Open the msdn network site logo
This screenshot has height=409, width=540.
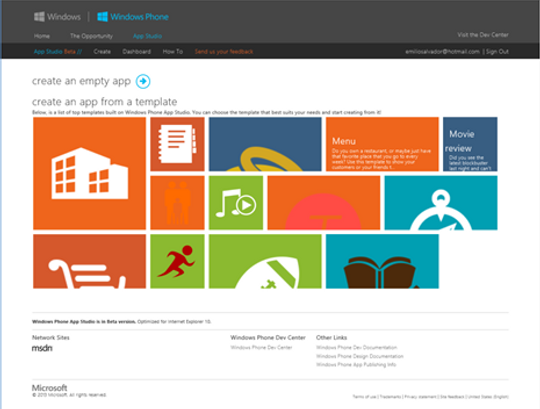(x=42, y=348)
